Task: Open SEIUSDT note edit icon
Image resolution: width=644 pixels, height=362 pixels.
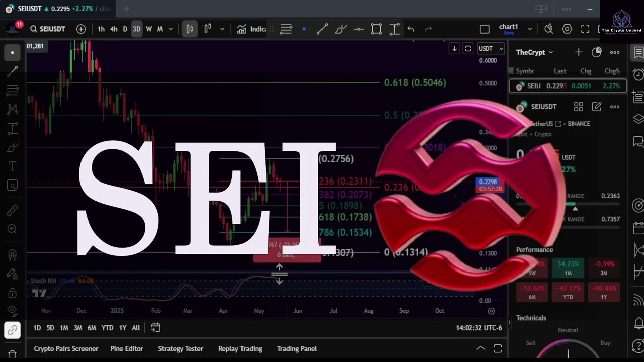Action: click(597, 107)
